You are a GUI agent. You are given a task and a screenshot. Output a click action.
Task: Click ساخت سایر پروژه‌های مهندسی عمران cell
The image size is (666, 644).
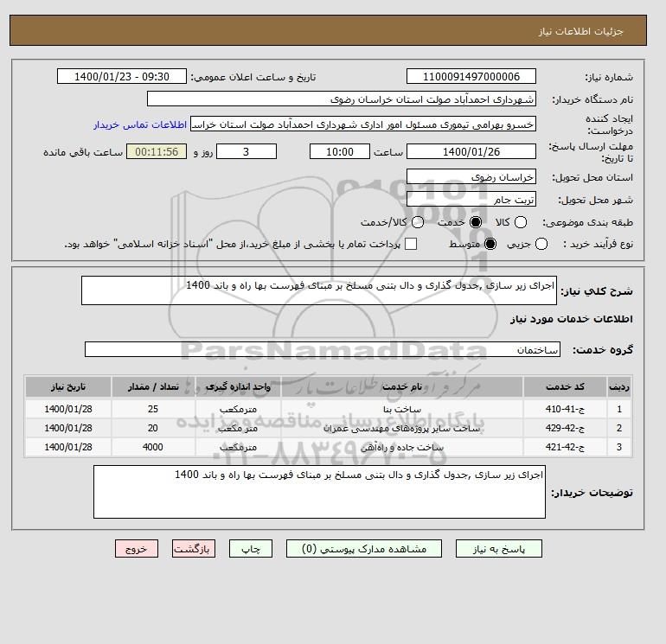pos(402,428)
